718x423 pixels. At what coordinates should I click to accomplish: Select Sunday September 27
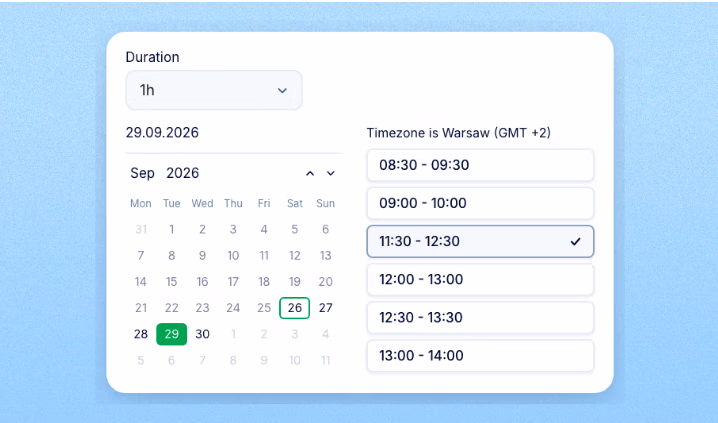click(326, 308)
